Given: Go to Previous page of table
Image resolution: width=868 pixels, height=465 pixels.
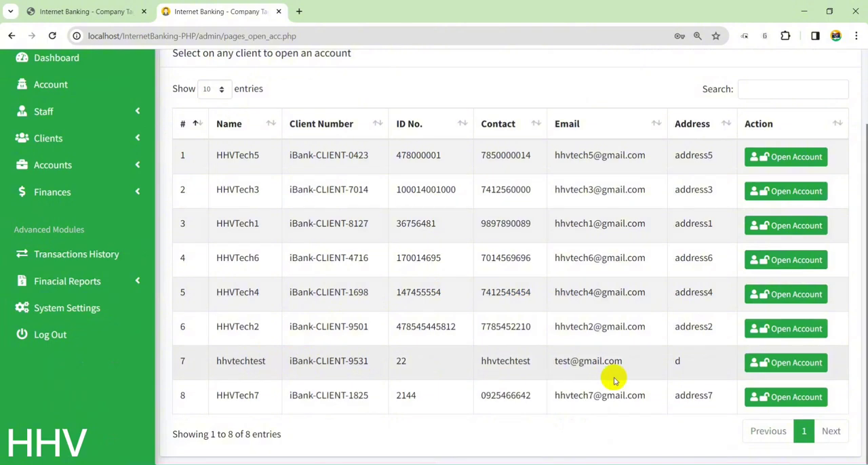Looking at the screenshot, I should [x=768, y=431].
